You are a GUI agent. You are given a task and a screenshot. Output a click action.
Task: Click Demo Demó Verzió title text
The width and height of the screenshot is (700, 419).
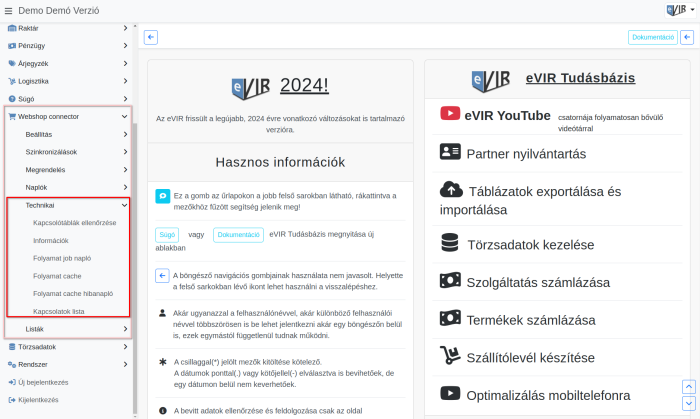click(58, 10)
